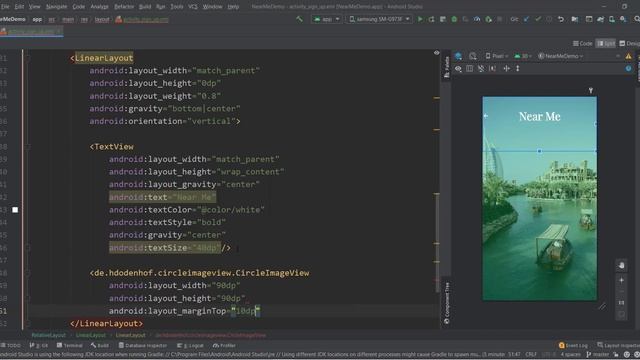Click the layout folder in navigation breadcrumb
The width and height of the screenshot is (640, 360).
coord(102,19)
